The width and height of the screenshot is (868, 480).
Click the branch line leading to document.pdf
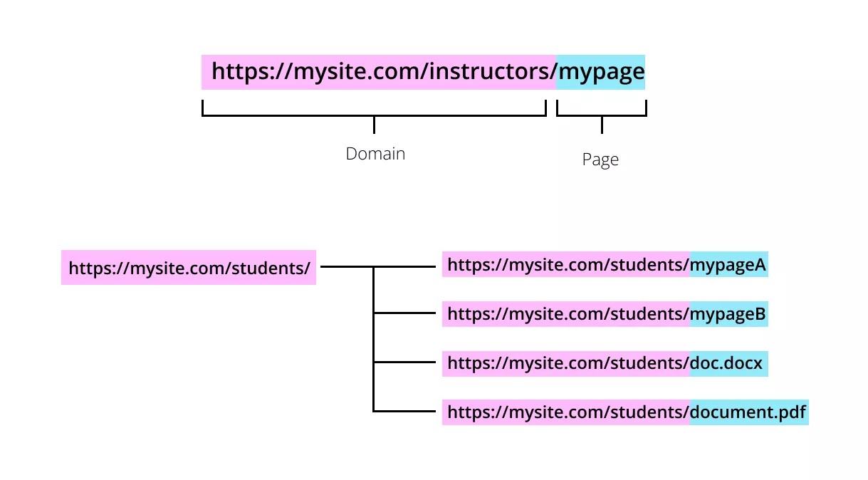tap(407, 412)
